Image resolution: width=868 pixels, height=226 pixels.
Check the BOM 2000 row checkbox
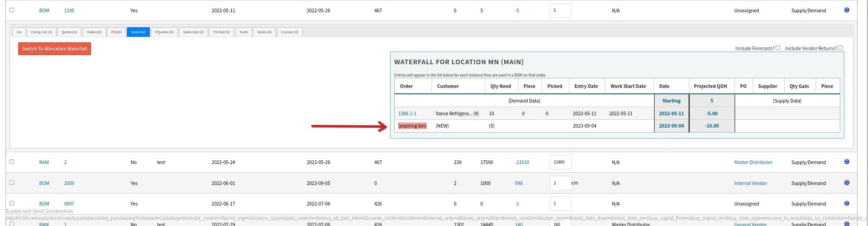click(12, 183)
